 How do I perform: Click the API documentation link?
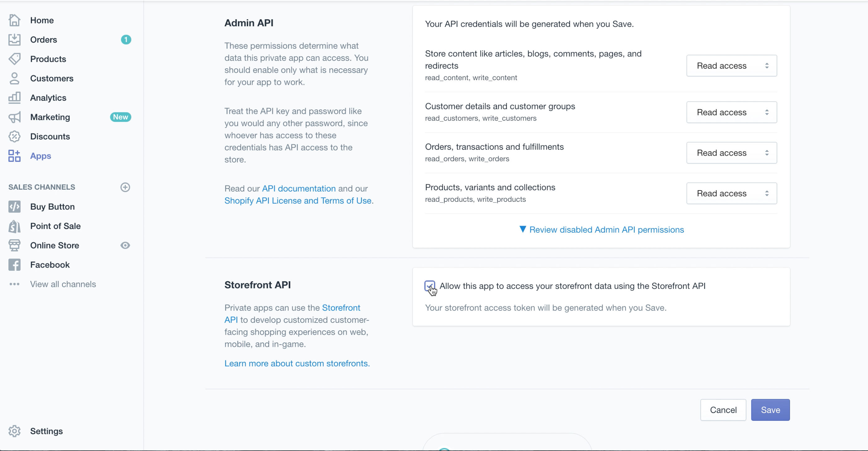click(298, 188)
